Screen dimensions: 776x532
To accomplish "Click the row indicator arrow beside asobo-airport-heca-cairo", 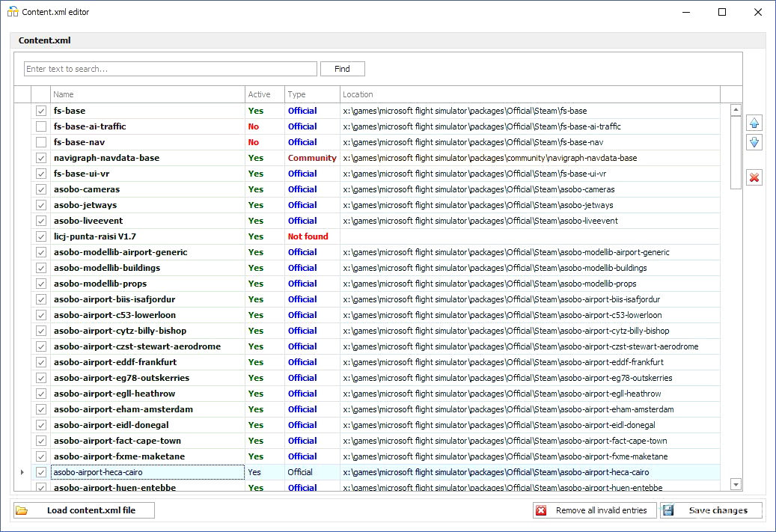I will point(22,472).
